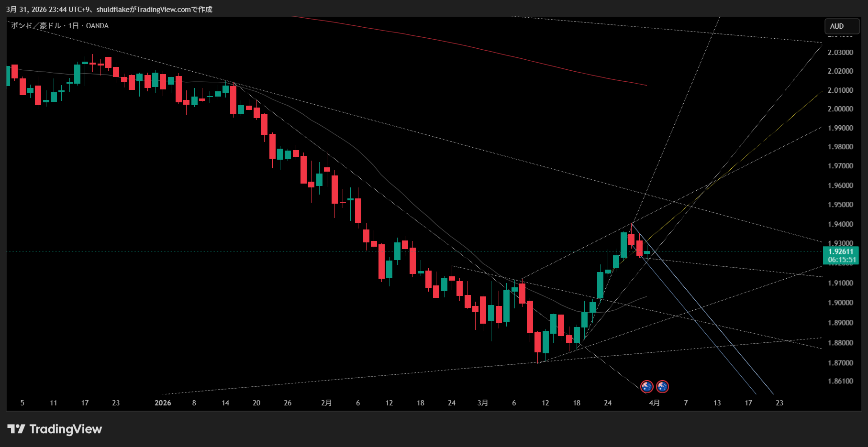Click the TradingView logo icon
This screenshot has height=447, width=868.
pyautogui.click(x=16, y=429)
